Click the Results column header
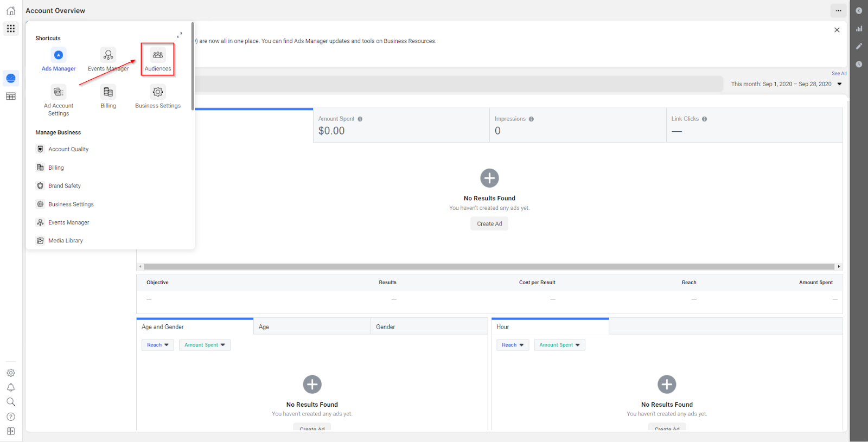868x442 pixels. [x=387, y=283]
